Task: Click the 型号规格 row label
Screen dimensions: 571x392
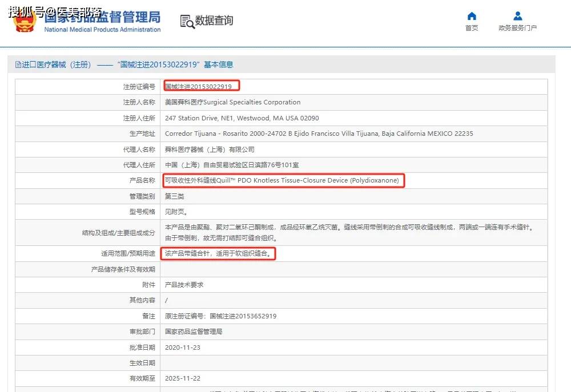Action: [x=142, y=212]
